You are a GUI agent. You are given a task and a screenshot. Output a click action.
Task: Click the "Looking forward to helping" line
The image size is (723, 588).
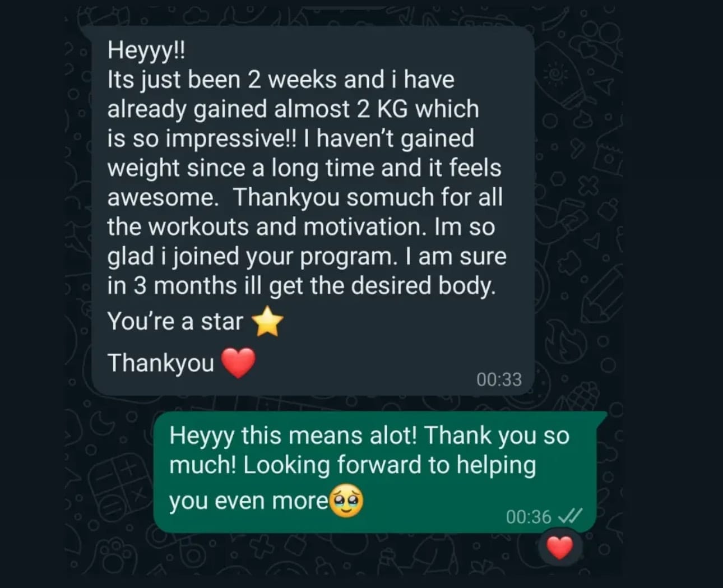[x=352, y=466]
